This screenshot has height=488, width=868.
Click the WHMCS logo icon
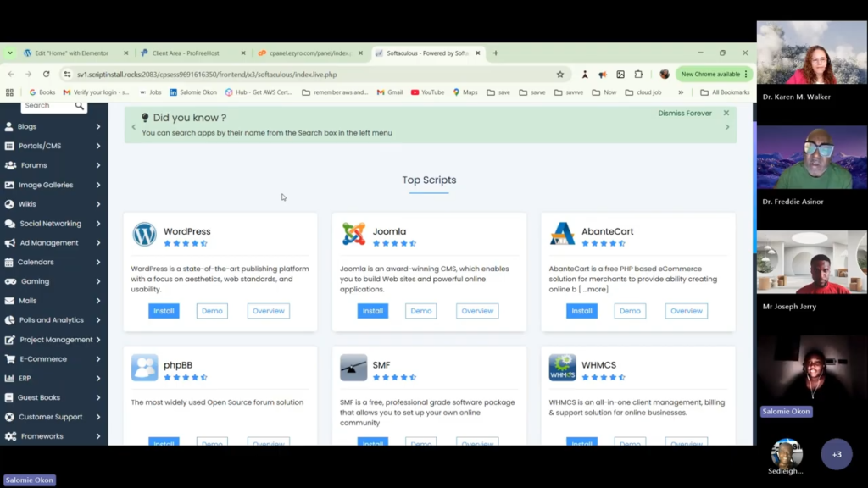(562, 369)
